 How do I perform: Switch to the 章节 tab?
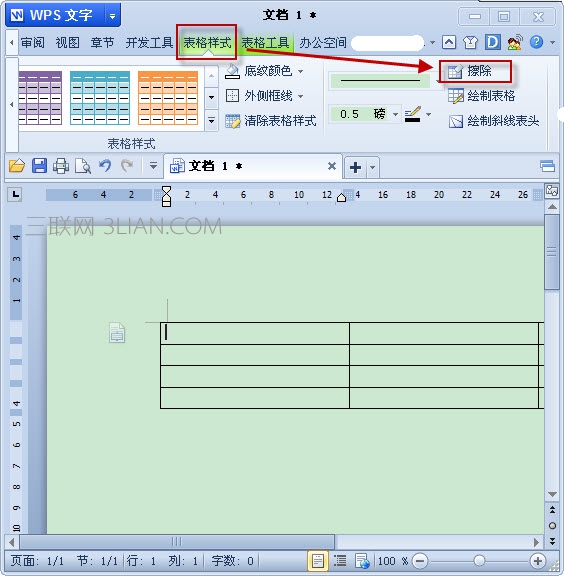(102, 43)
